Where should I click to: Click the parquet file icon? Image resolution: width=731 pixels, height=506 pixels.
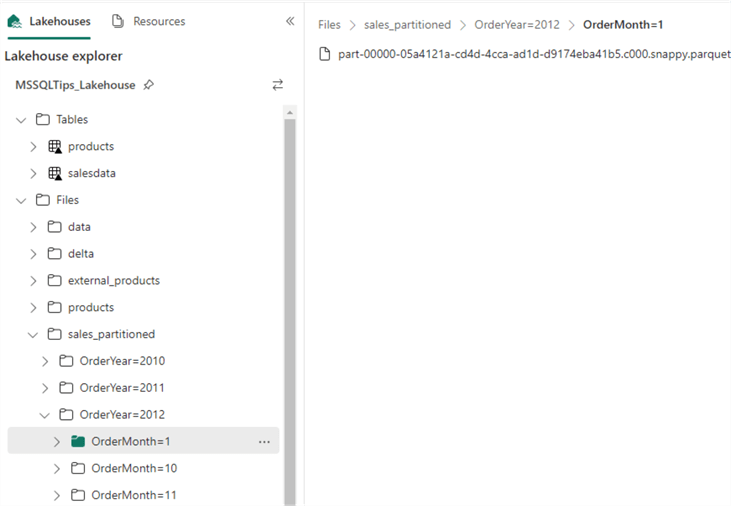point(324,54)
